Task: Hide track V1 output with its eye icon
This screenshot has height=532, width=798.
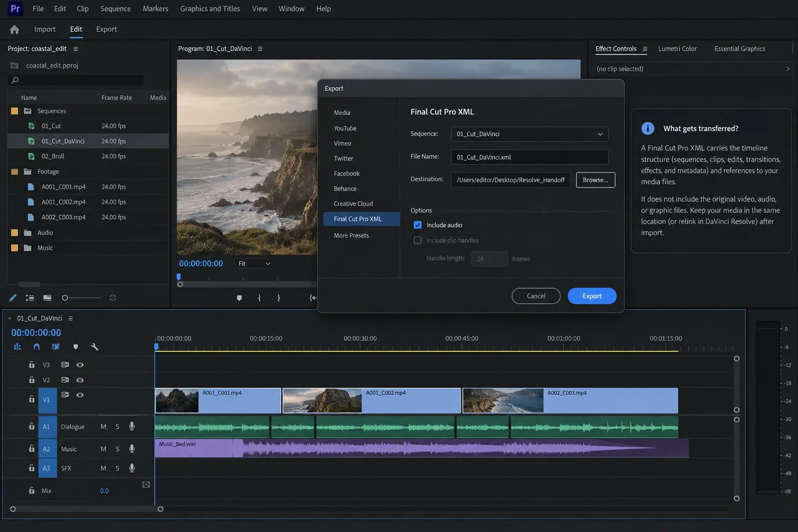Action: tap(80, 395)
